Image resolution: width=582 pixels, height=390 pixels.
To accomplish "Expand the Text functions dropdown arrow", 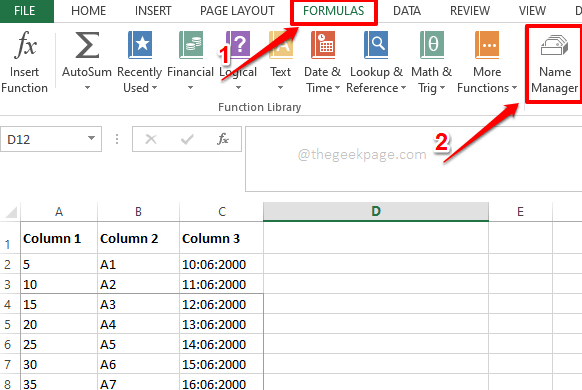I will coord(281,88).
